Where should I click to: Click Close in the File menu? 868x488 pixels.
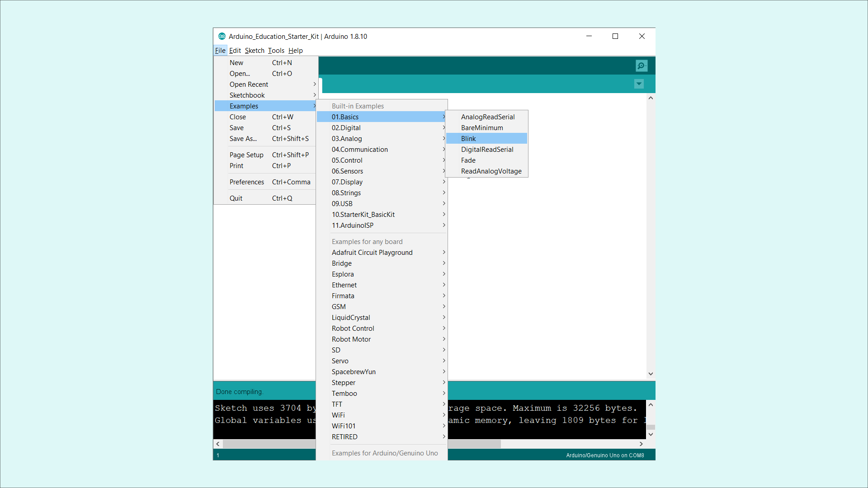click(x=265, y=117)
